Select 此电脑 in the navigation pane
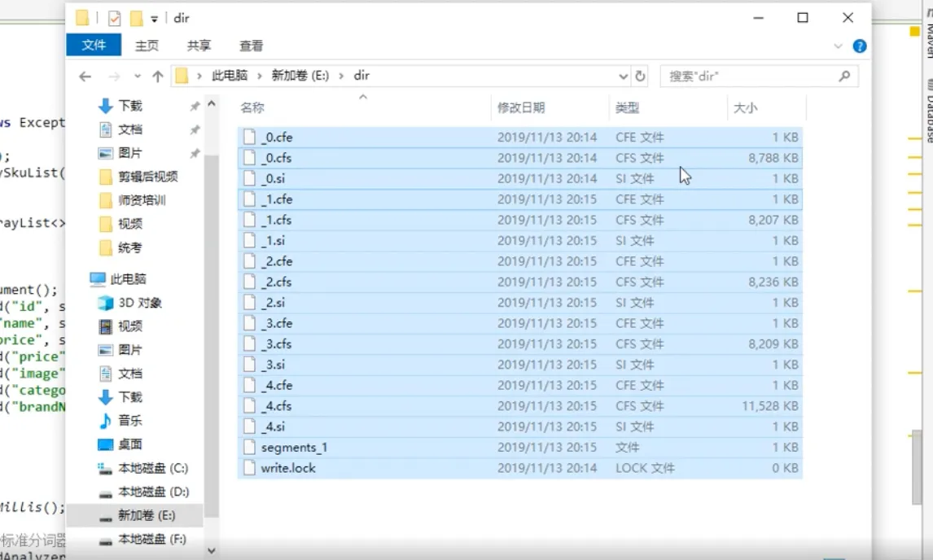The width and height of the screenshot is (933, 560). coord(128,279)
